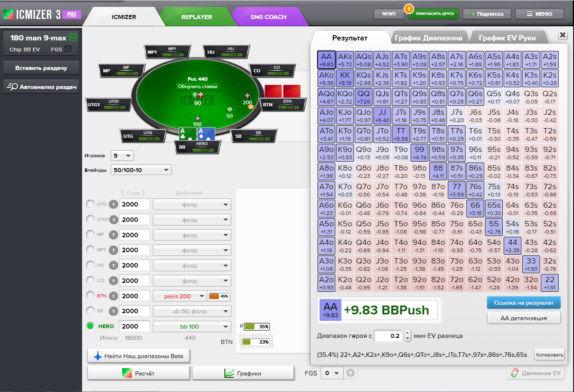Switch to the SNG COACH tab
Viewport: 574px width, 392px height.
[268, 17]
